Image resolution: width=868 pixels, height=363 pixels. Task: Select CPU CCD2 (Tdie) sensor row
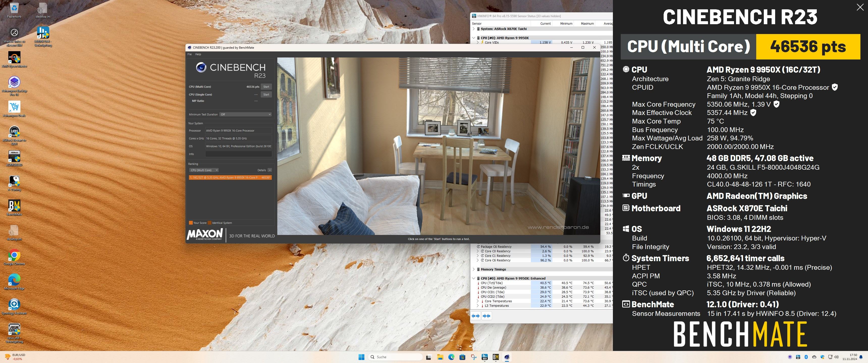coord(541,297)
